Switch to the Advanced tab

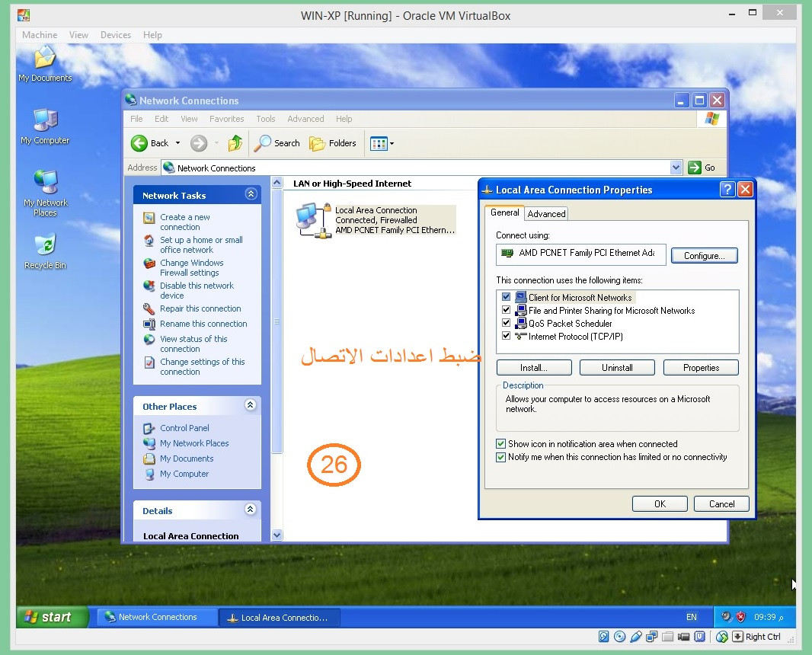pos(546,214)
